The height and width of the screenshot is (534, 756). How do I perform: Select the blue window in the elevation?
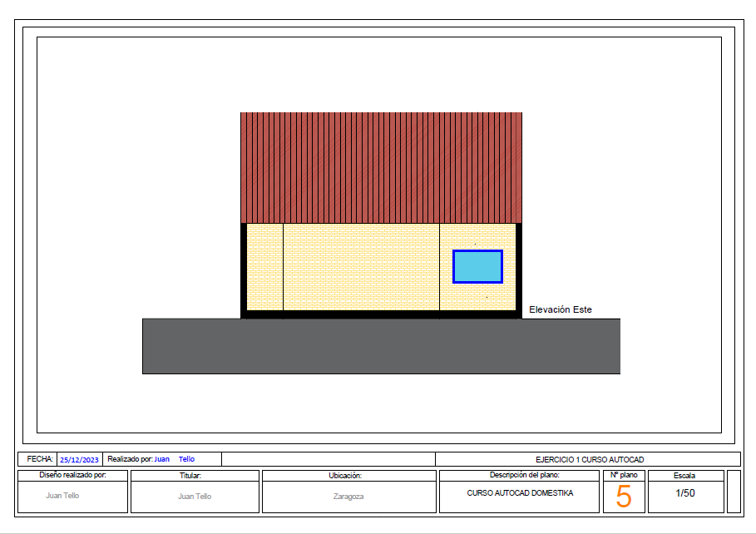tap(478, 266)
